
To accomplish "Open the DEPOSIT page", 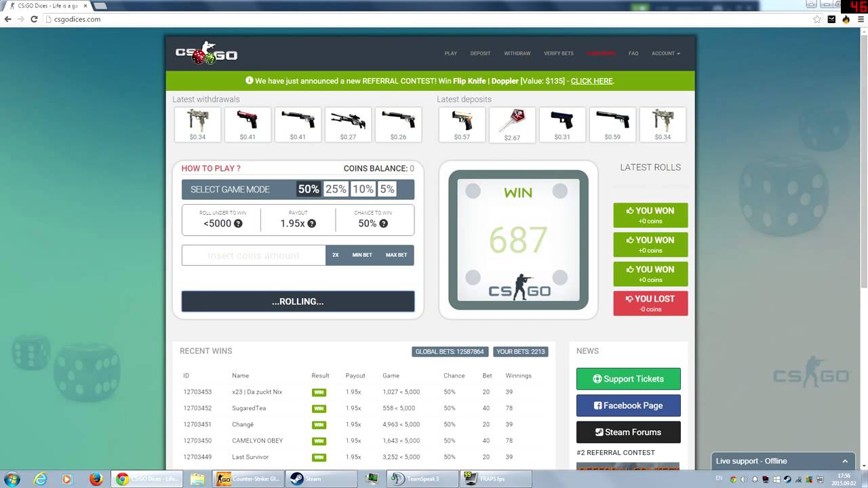I will [x=480, y=54].
